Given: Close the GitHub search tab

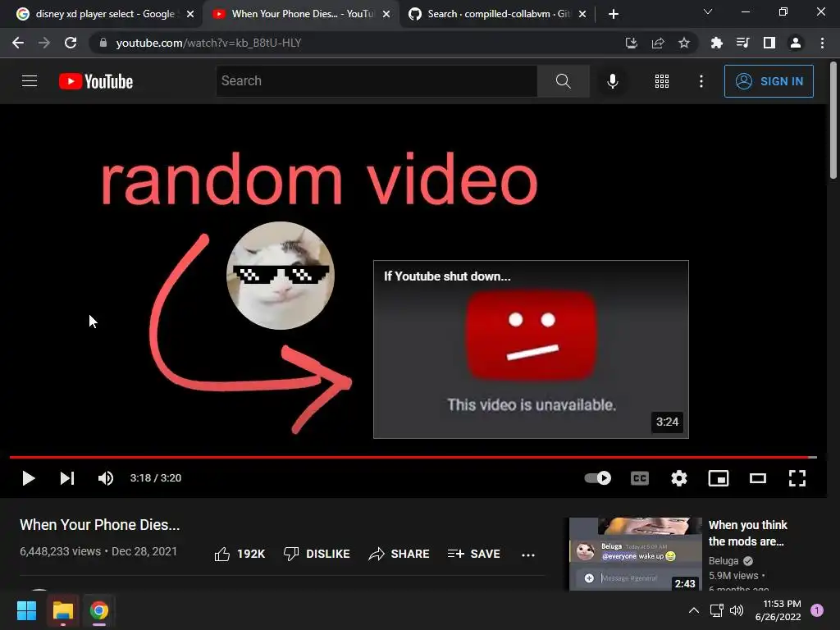Looking at the screenshot, I should pyautogui.click(x=582, y=14).
